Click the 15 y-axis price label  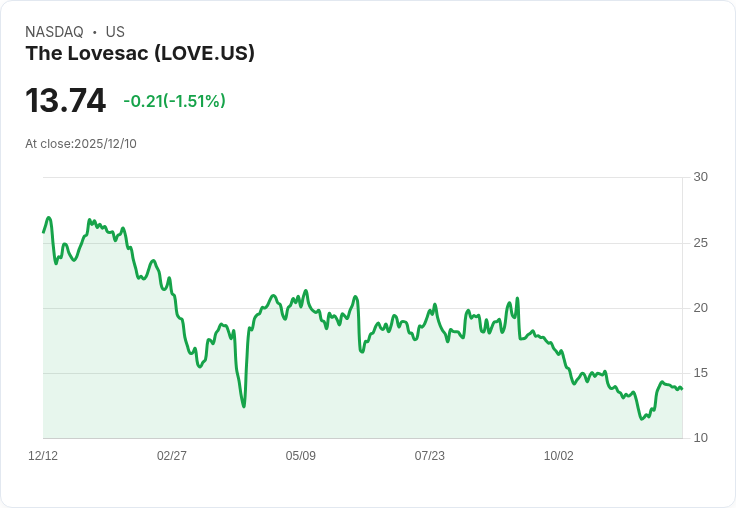pyautogui.click(x=700, y=373)
